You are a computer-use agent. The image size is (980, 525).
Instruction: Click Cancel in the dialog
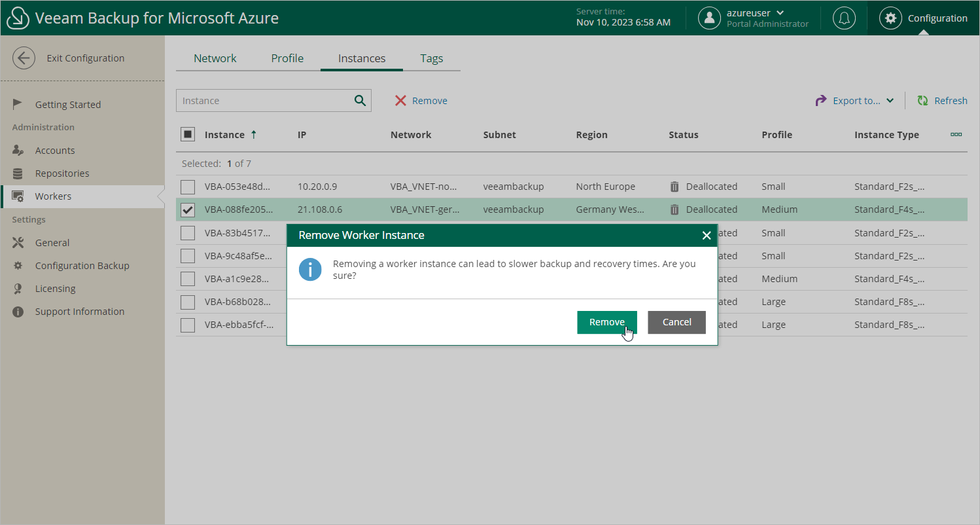click(676, 322)
